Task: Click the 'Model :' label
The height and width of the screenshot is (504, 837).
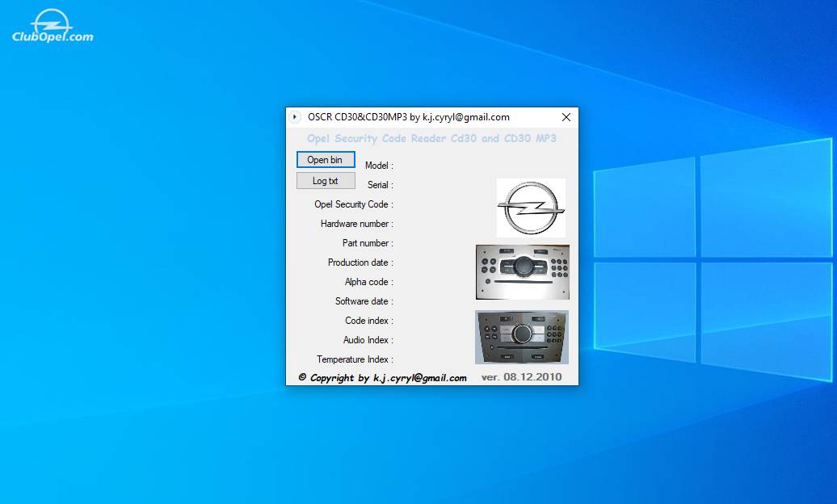Action: (379, 166)
